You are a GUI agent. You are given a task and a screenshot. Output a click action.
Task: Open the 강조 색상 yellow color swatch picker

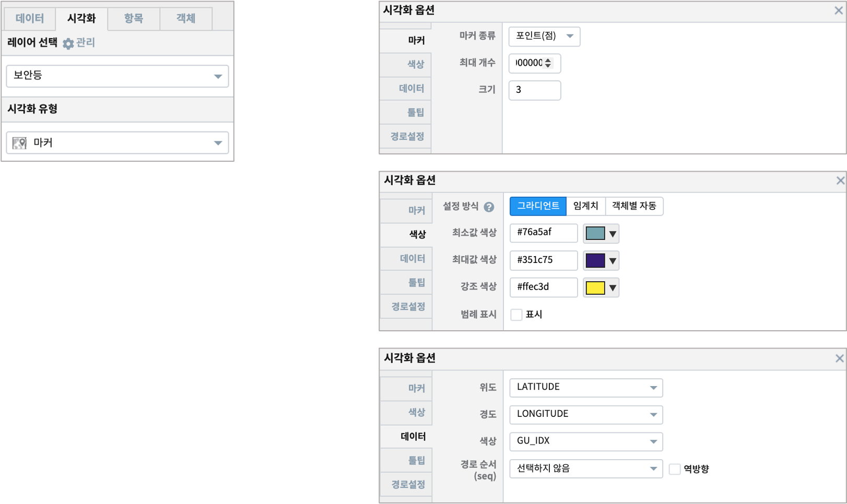coord(601,288)
